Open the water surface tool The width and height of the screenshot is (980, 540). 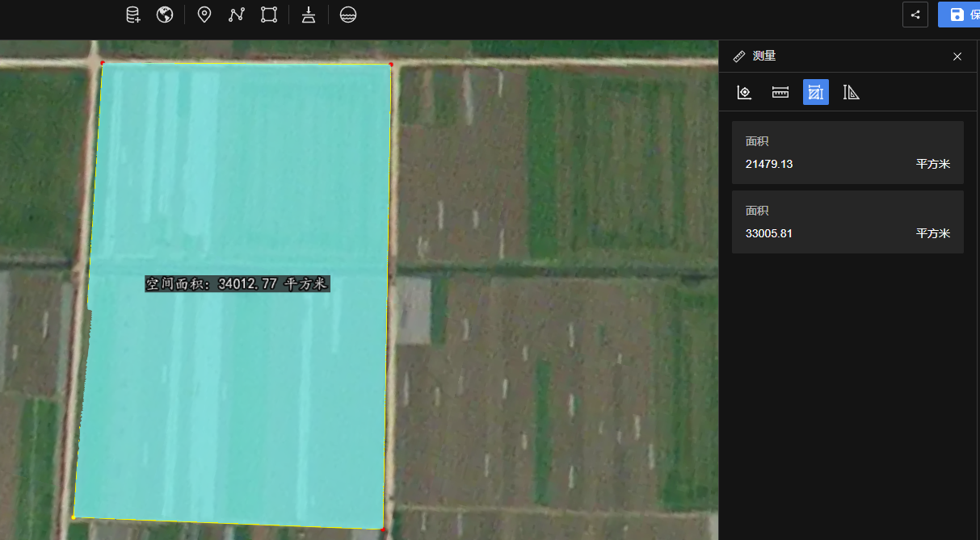click(348, 15)
